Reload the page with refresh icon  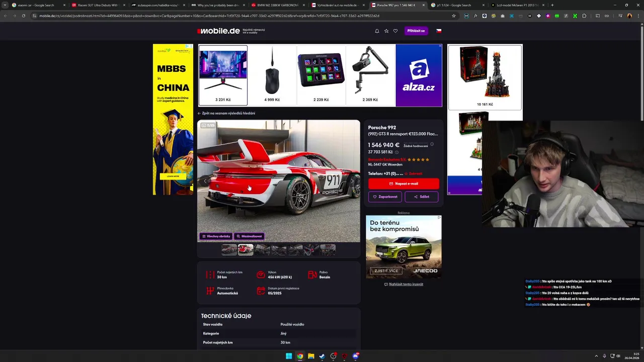[23, 16]
